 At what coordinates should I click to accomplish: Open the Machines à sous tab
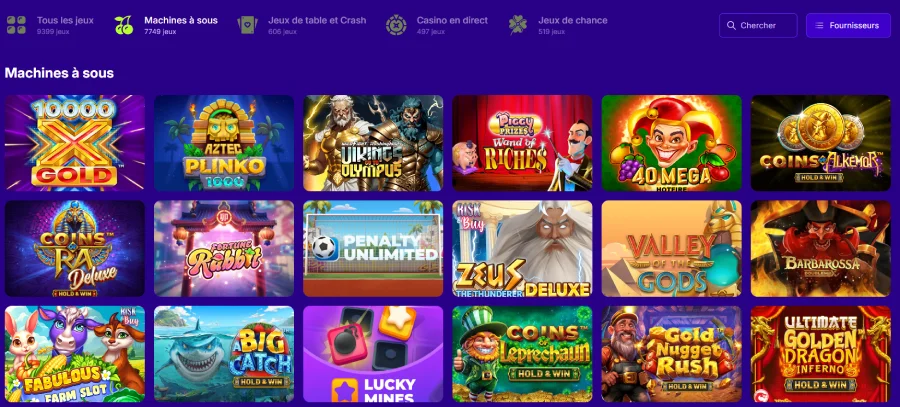(x=166, y=25)
